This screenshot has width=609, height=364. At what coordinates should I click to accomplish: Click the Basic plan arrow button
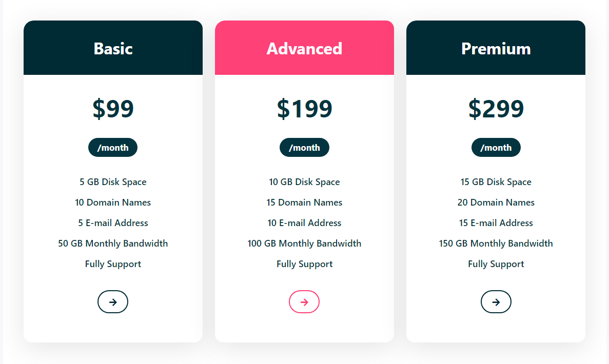pyautogui.click(x=113, y=302)
